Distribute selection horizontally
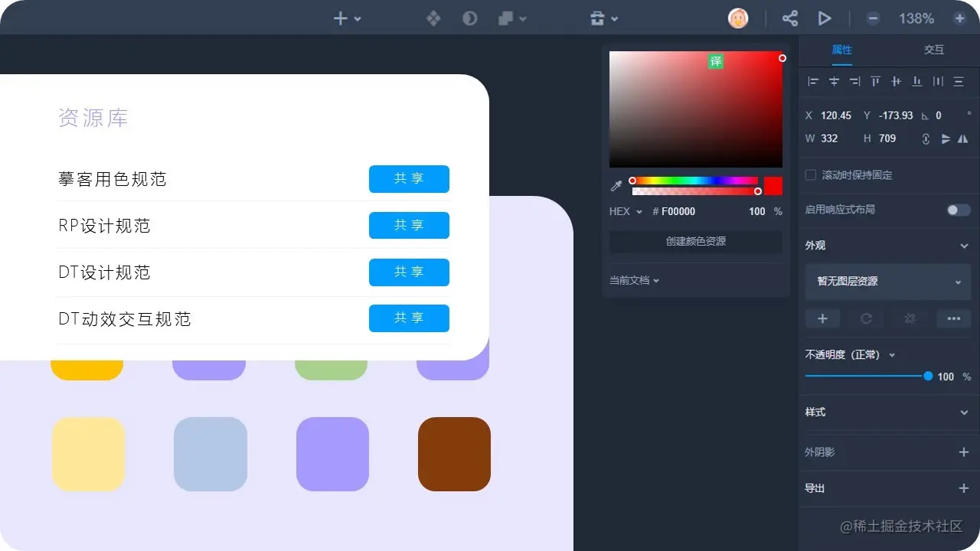 938,81
